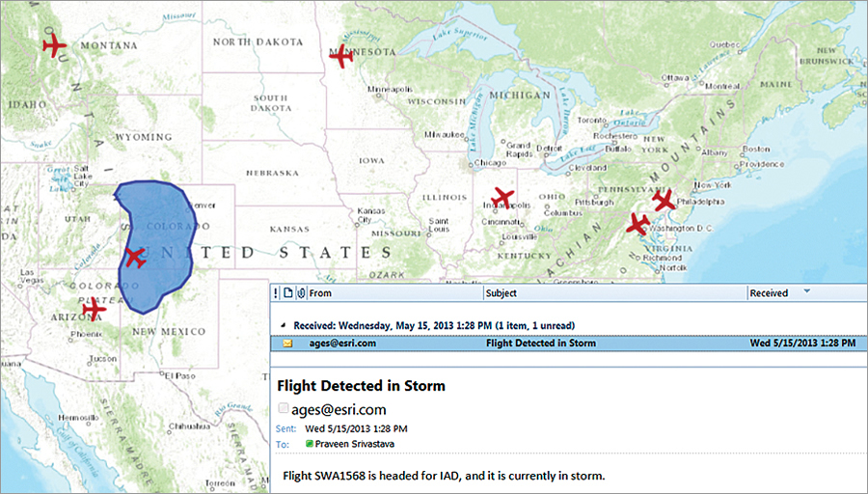The height and width of the screenshot is (494, 868).
Task: Sort by the importance exclamation column
Action: click(276, 293)
